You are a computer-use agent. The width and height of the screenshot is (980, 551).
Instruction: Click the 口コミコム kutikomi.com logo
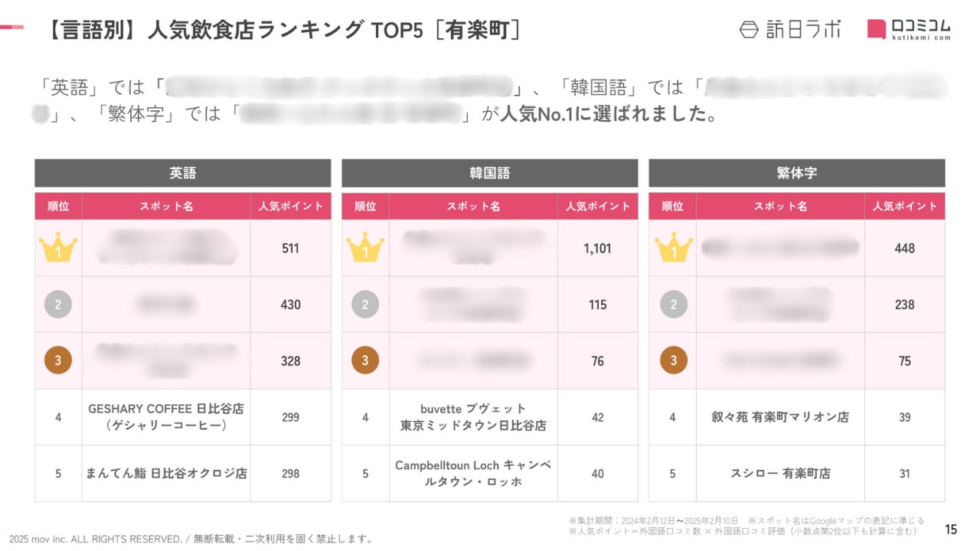[x=909, y=28]
